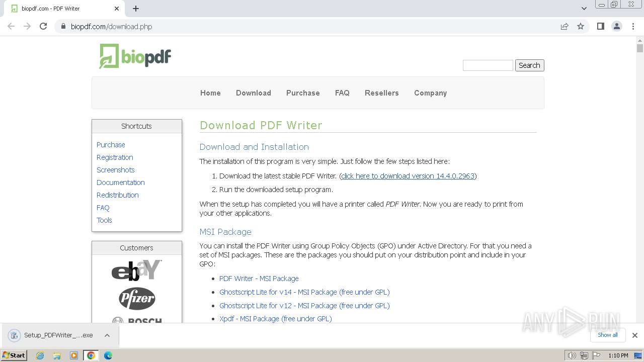Open Registration shortcut link
The height and width of the screenshot is (362, 644).
pos(115,157)
